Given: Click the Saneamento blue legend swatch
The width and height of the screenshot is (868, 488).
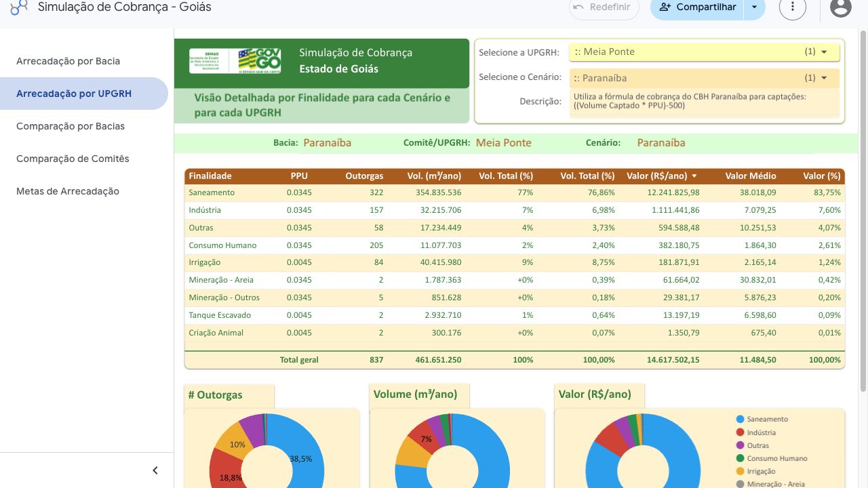Looking at the screenshot, I should point(740,420).
